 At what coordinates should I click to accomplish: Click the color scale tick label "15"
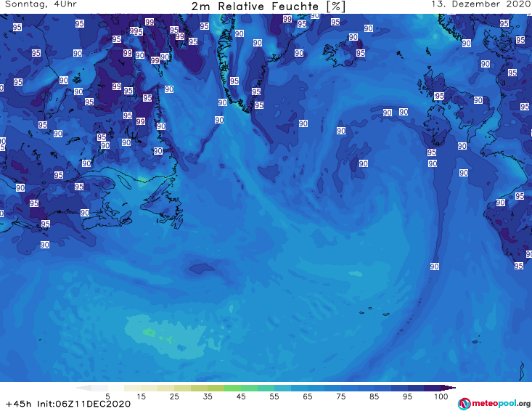141,396
